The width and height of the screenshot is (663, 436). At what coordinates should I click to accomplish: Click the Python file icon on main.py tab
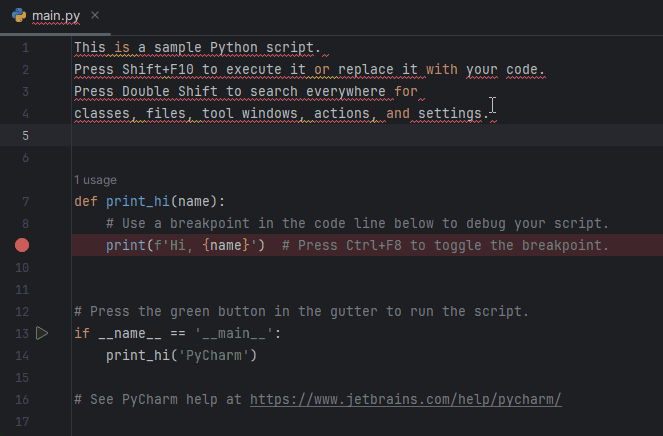19,15
